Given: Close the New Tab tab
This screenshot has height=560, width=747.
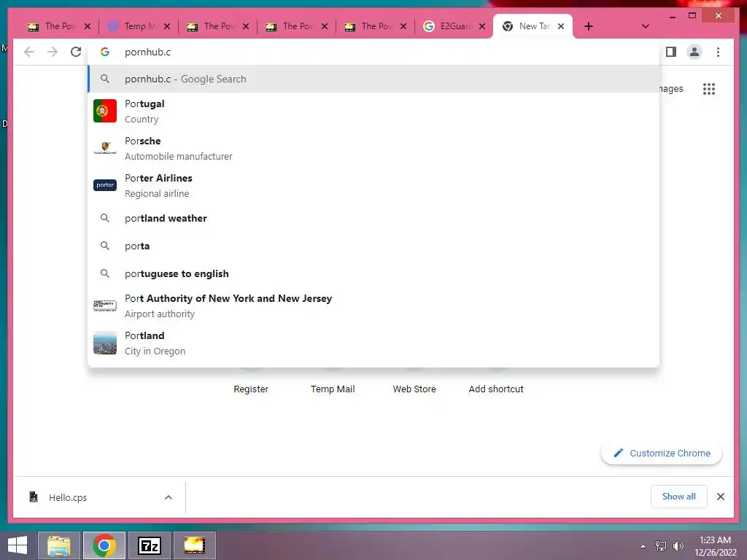Looking at the screenshot, I should pos(561,26).
